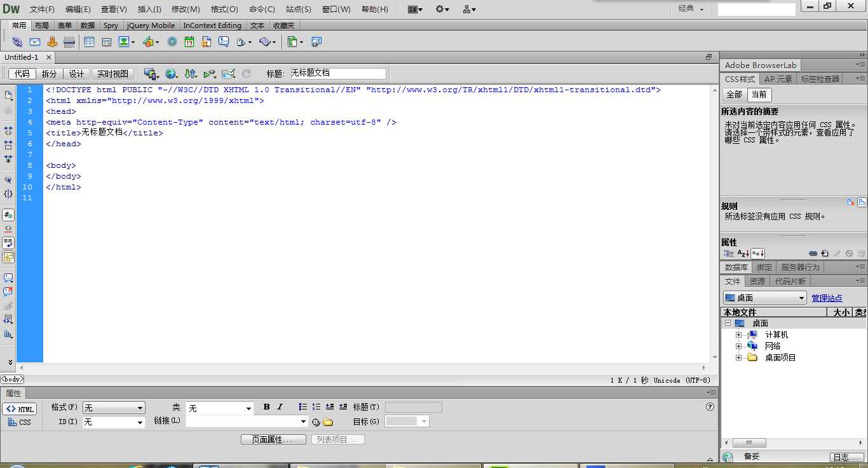
Task: Open the 链接 link dropdown arrow
Action: coord(304,422)
